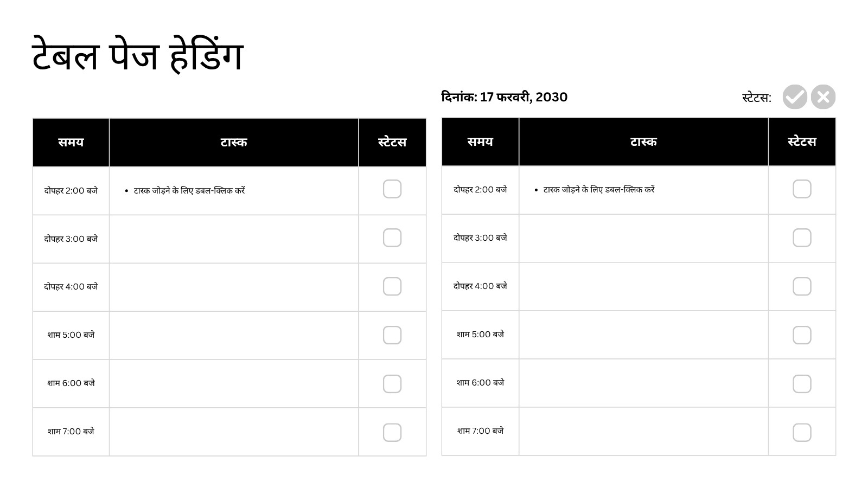Toggle the left table शाम 6:00 checkbox
Image resolution: width=868 pixels, height=488 pixels.
(x=392, y=384)
